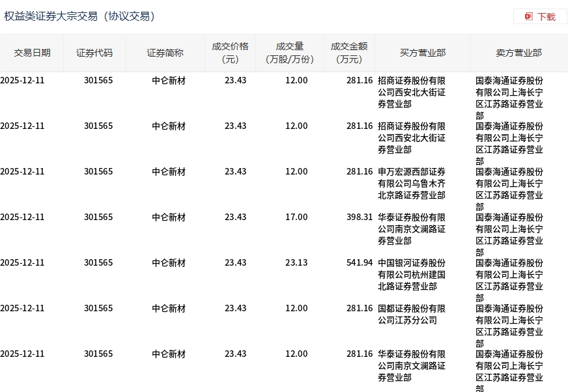
Task: Click the 权益类证券大宗交易 section title
Action: (x=80, y=16)
